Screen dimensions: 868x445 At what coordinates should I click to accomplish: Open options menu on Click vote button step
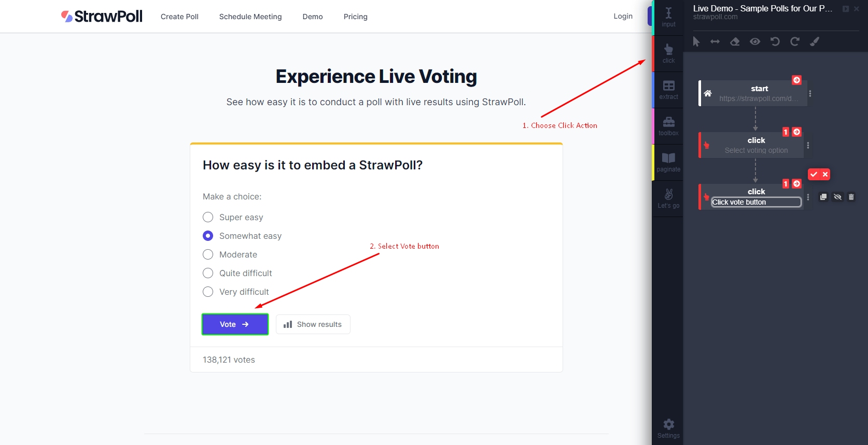(x=808, y=197)
